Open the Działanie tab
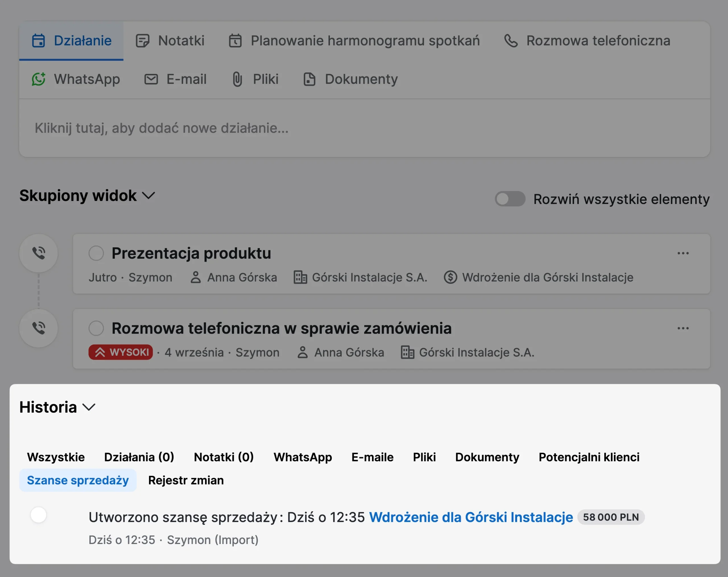 click(x=71, y=41)
